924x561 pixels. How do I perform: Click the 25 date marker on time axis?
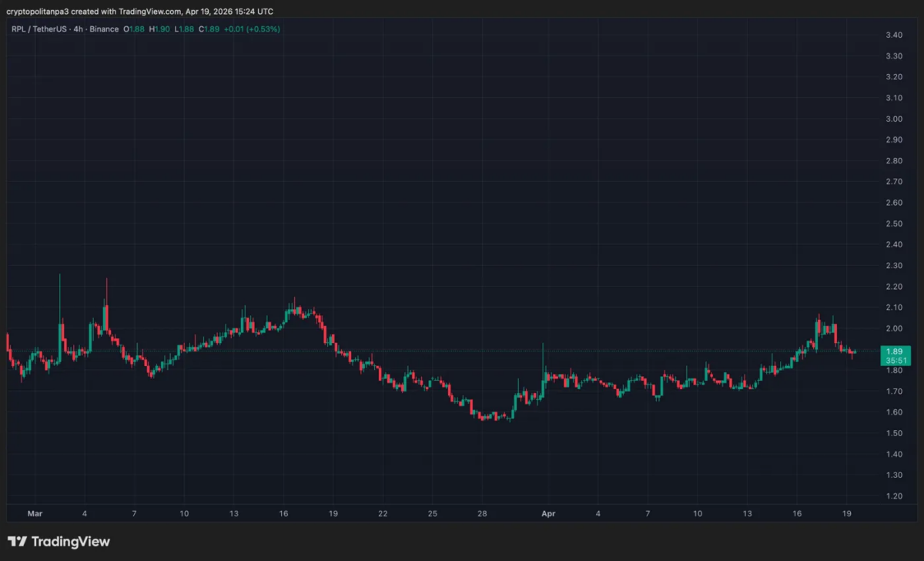(x=433, y=513)
